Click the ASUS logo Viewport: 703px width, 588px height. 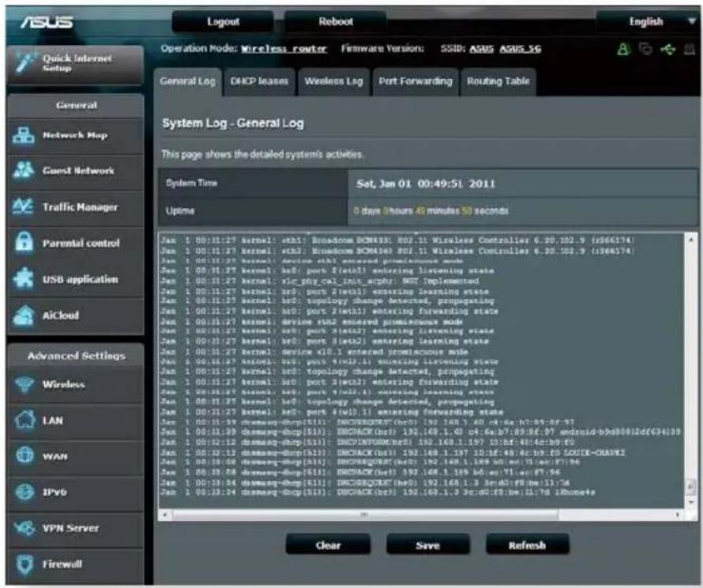coord(46,21)
